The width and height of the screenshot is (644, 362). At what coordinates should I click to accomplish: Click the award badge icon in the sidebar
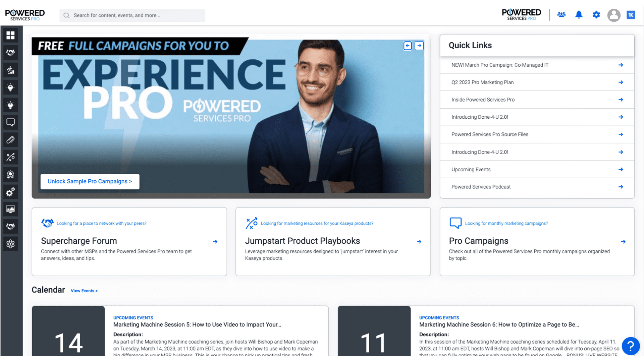(x=10, y=174)
